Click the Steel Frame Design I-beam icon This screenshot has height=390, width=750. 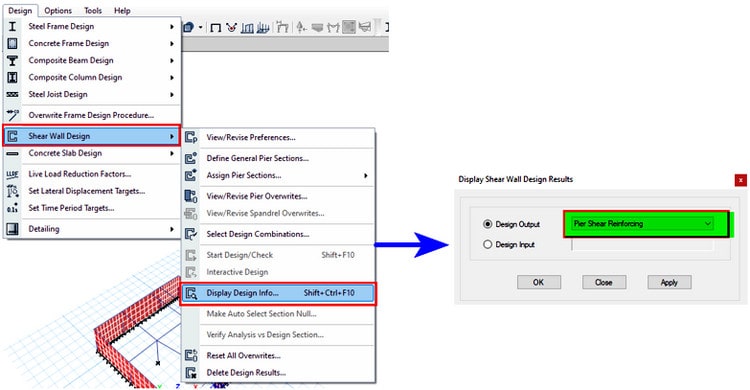tap(12, 26)
